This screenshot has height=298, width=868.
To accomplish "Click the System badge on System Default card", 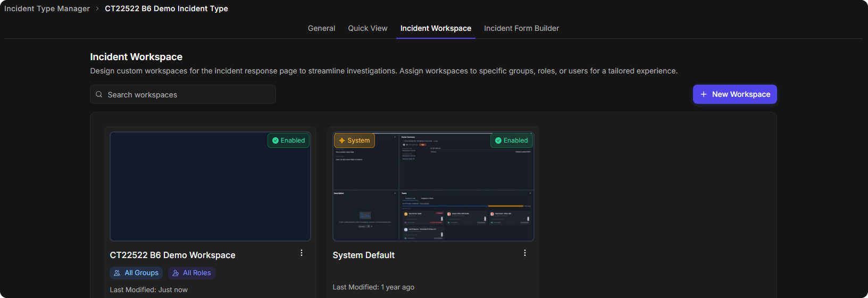I will pos(354,140).
